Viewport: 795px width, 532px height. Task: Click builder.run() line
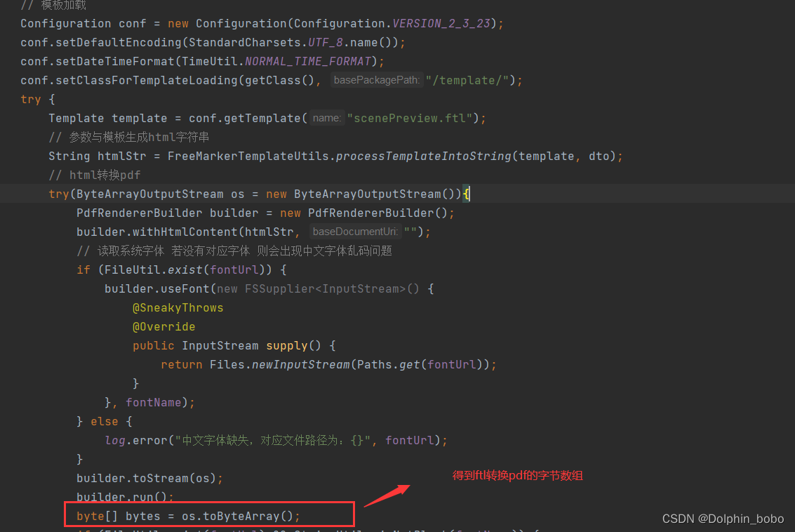(x=125, y=497)
